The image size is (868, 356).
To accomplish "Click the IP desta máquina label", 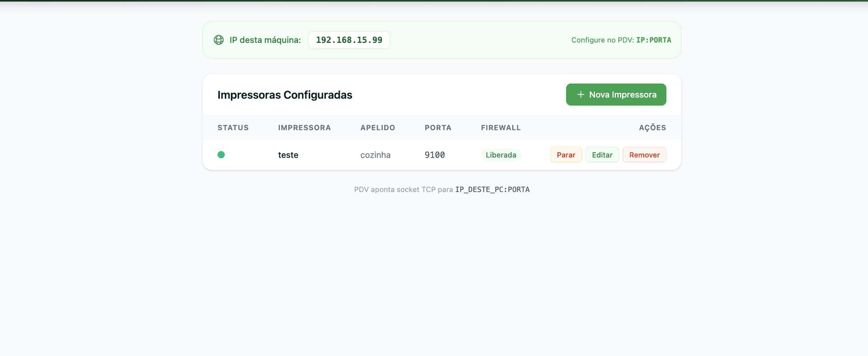I will pos(265,40).
